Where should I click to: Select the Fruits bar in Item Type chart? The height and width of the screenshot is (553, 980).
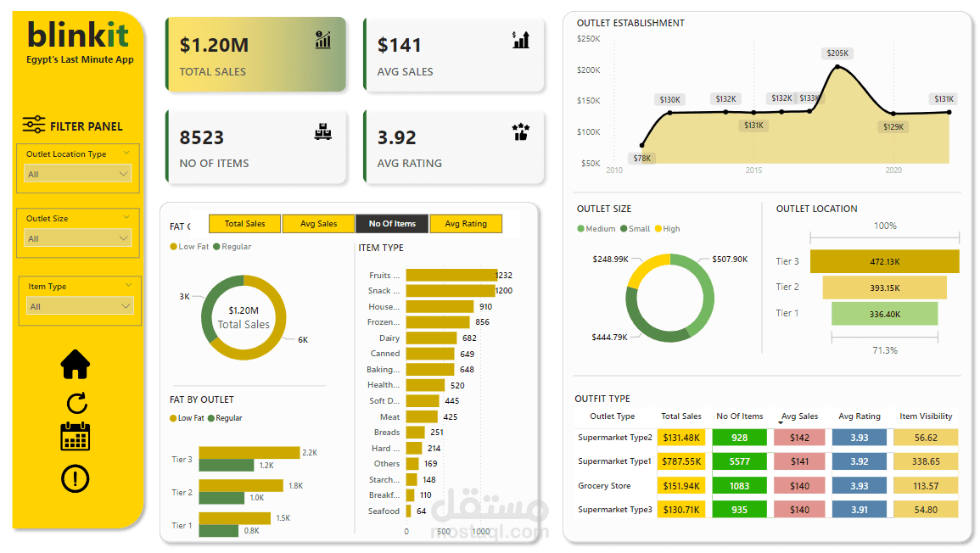pos(451,275)
